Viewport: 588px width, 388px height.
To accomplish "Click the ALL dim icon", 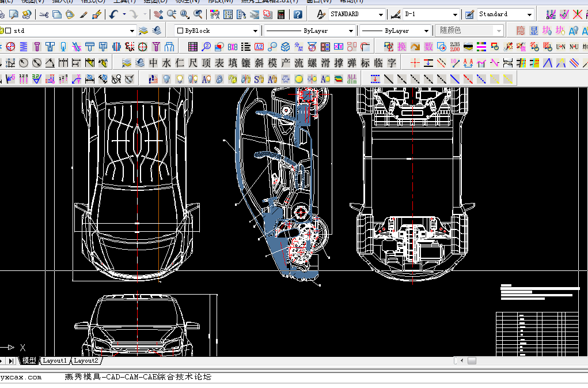I will [352, 79].
